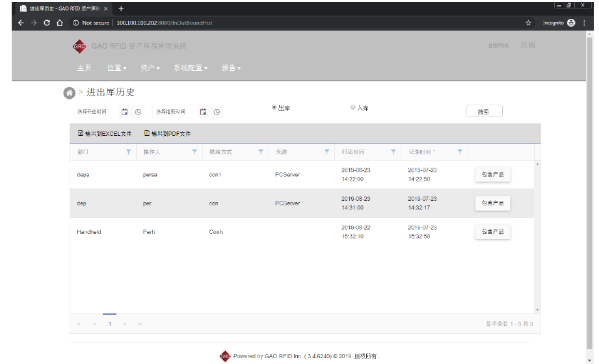Viewport: 599px width, 364px height.
Task: Open calendar picker for start time
Action: coord(125,112)
